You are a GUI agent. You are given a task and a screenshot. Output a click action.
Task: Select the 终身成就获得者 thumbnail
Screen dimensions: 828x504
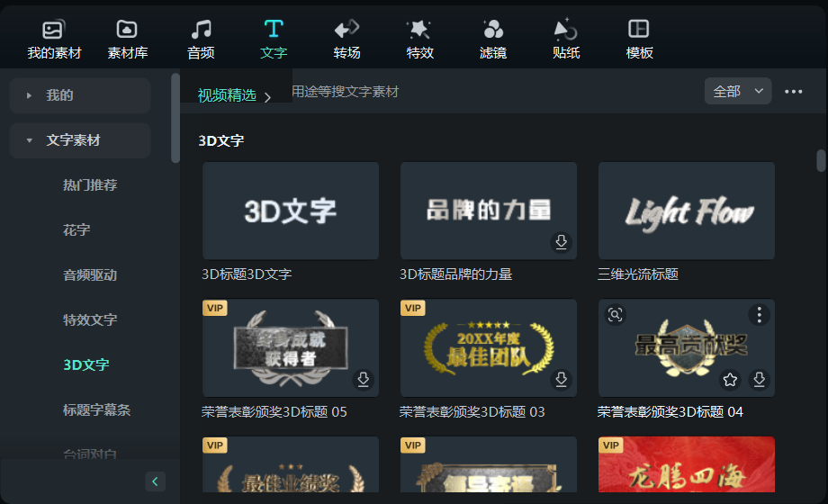click(x=291, y=347)
